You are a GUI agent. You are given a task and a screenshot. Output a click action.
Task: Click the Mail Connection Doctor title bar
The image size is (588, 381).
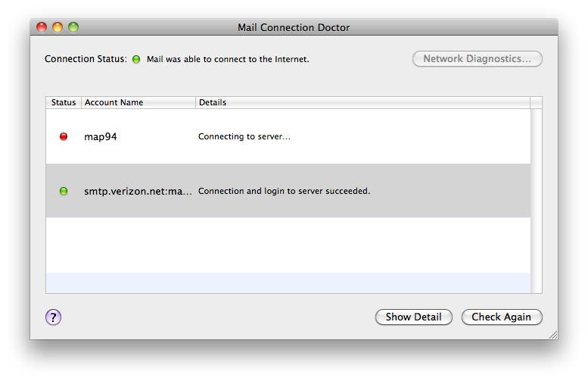point(294,27)
